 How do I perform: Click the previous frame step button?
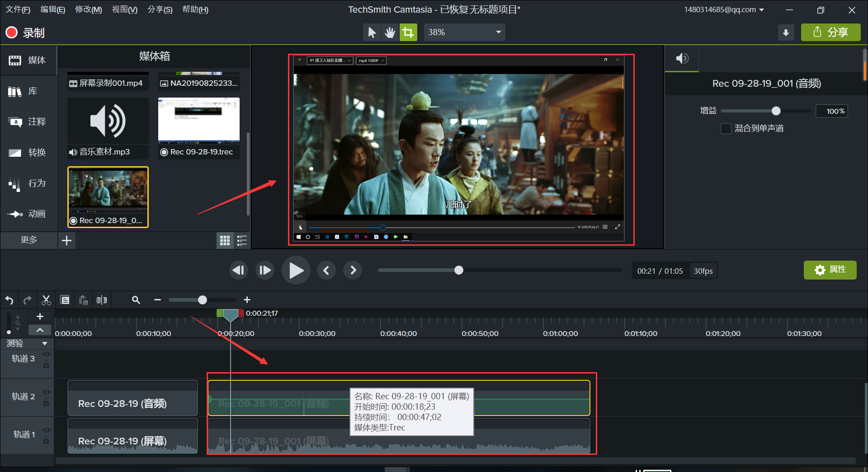pyautogui.click(x=238, y=270)
